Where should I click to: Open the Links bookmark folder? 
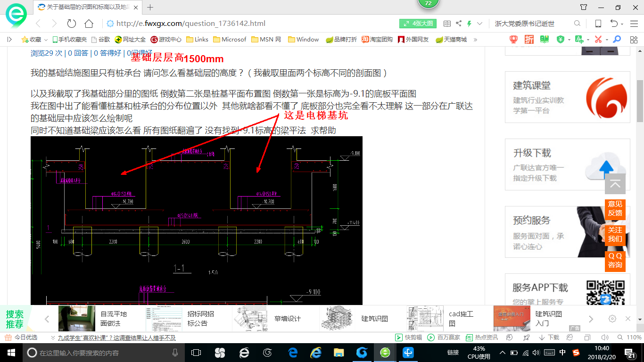coord(197,40)
